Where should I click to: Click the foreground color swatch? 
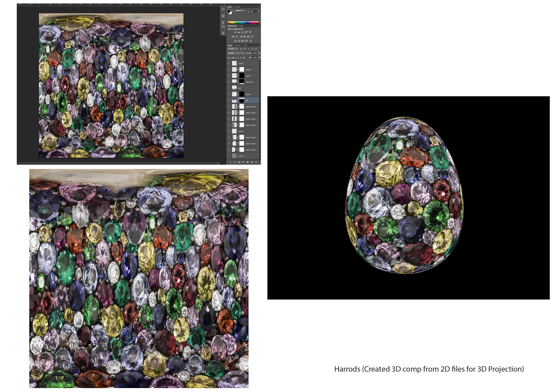click(229, 11)
